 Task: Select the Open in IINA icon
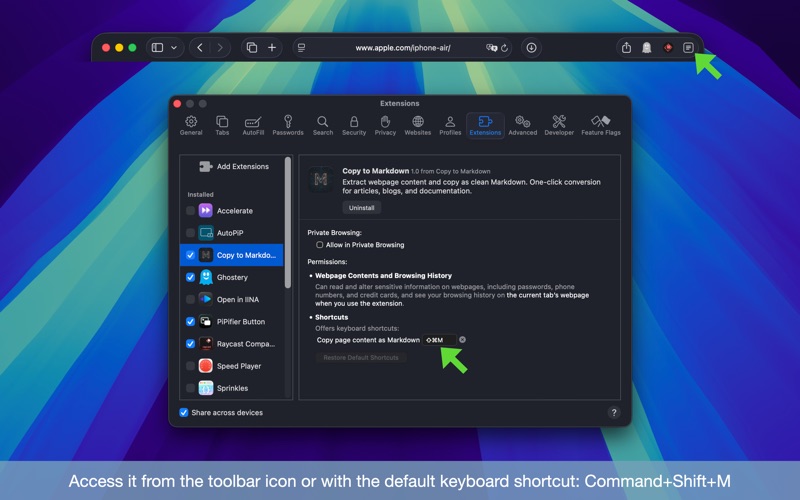206,299
